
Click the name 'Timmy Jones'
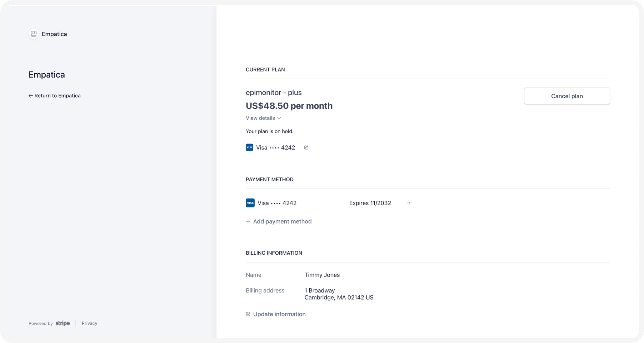tap(322, 275)
